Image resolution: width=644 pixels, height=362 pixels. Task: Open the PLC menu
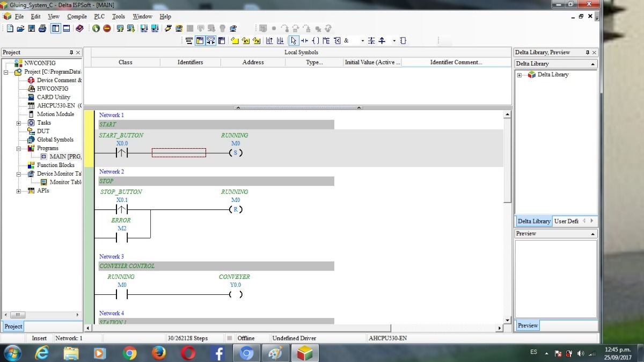99,17
